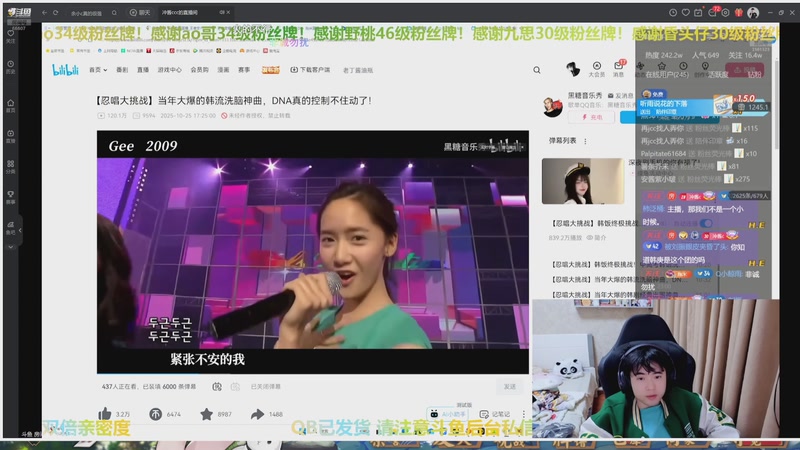Open 韩饭终极挑战 recommended video title

(x=594, y=223)
